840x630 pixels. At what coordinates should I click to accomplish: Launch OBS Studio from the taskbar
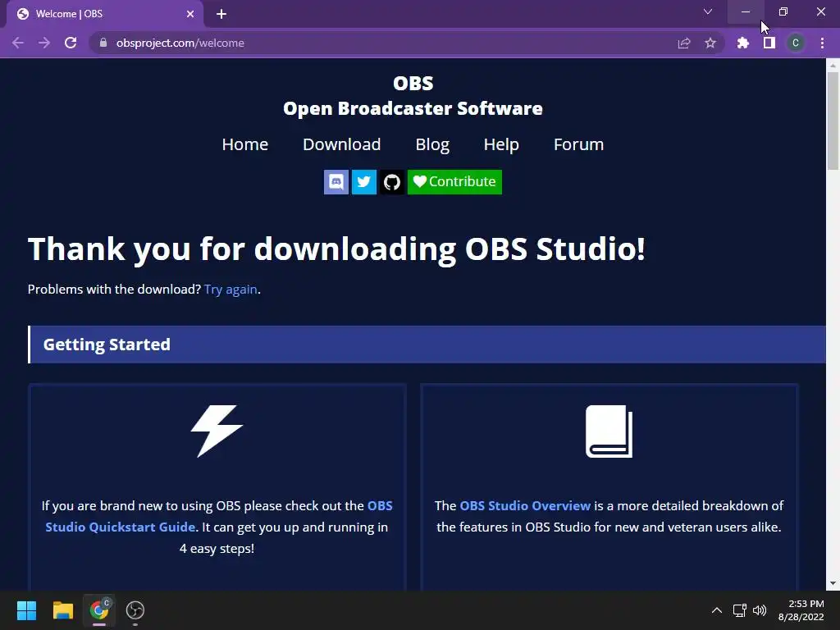coord(135,610)
